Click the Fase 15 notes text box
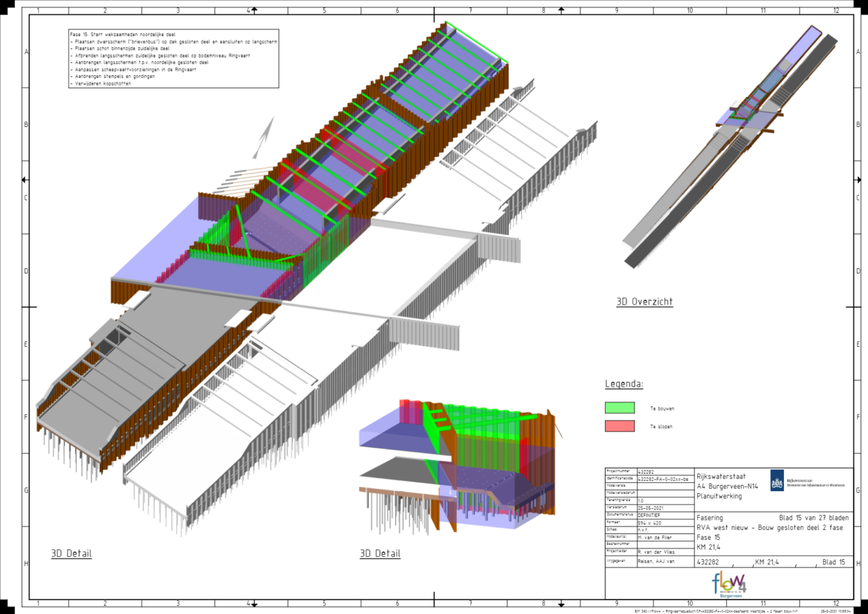 [174, 58]
